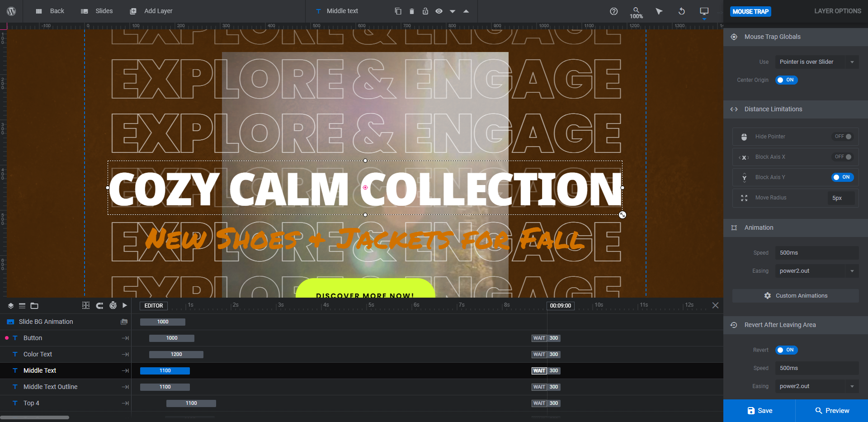Click Middle Text layer arrow-to-end icon
Viewport: 868px width, 422px height.
(x=125, y=371)
